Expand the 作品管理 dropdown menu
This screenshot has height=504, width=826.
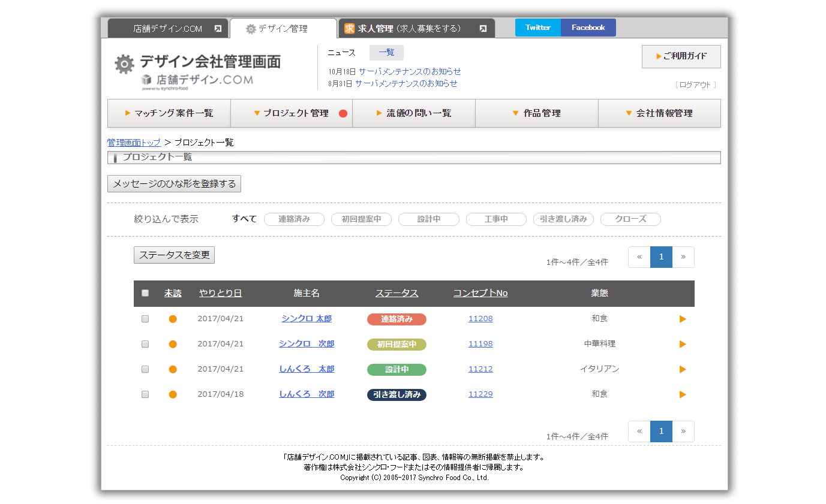tap(536, 113)
